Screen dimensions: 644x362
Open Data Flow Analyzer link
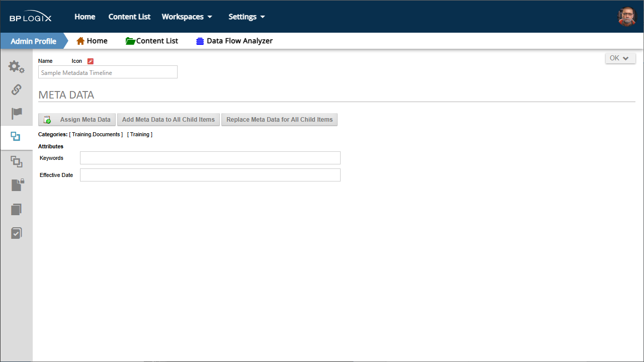pyautogui.click(x=239, y=41)
